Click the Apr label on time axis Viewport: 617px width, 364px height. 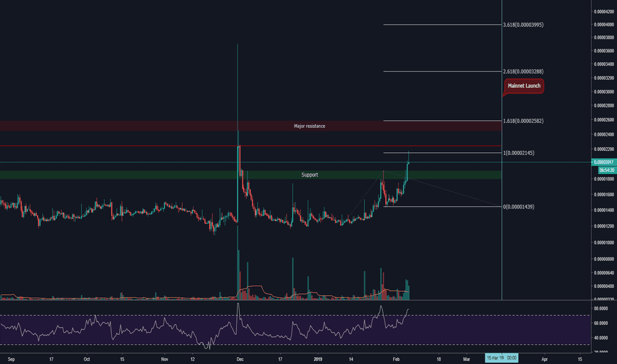click(545, 359)
